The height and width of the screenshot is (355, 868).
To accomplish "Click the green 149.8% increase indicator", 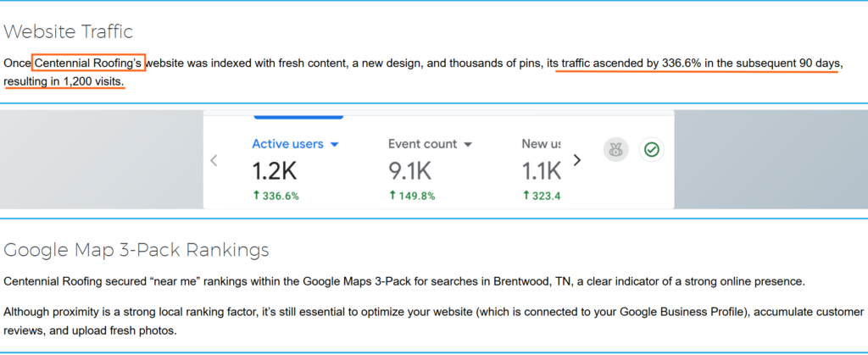I will (411, 197).
